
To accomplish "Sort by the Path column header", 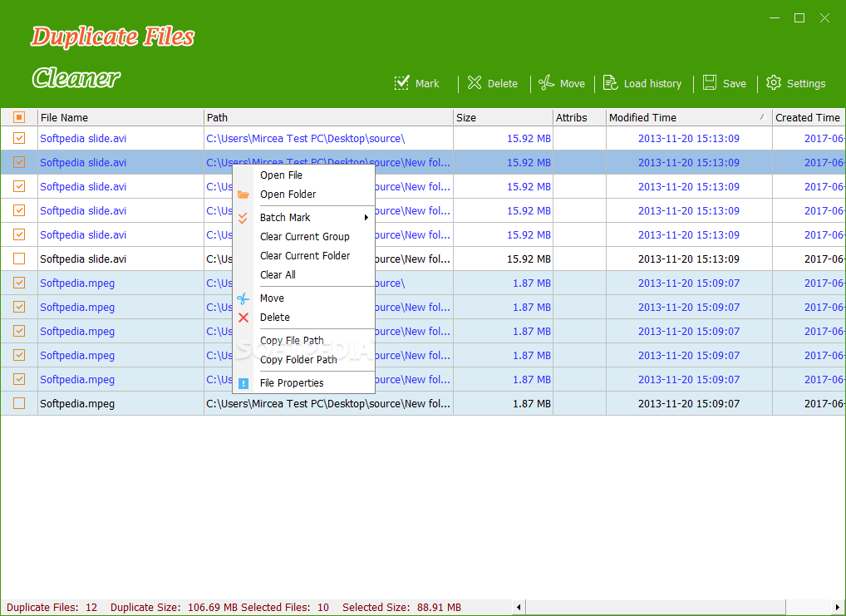I will pyautogui.click(x=328, y=117).
